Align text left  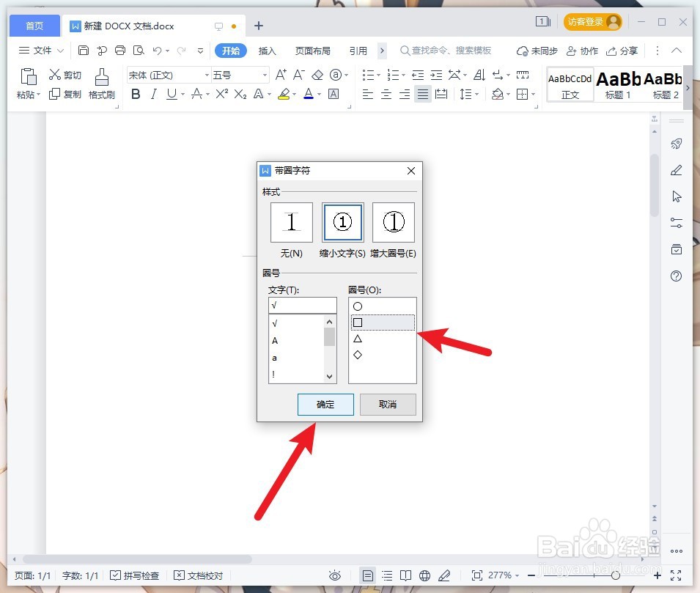point(367,95)
